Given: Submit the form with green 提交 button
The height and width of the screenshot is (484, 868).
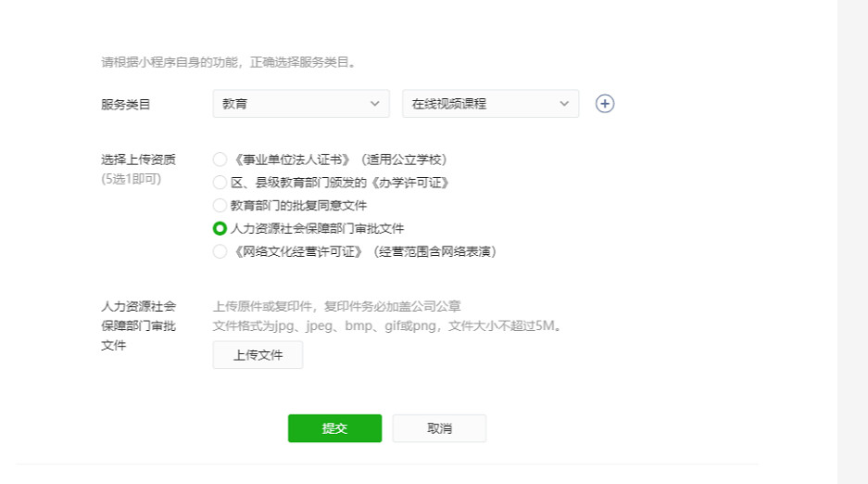Looking at the screenshot, I should tap(334, 428).
